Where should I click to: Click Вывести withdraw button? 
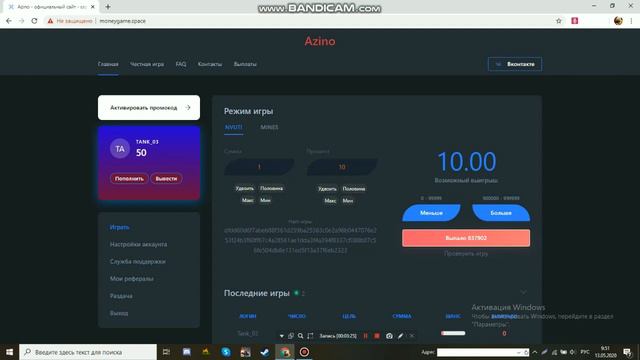point(166,178)
